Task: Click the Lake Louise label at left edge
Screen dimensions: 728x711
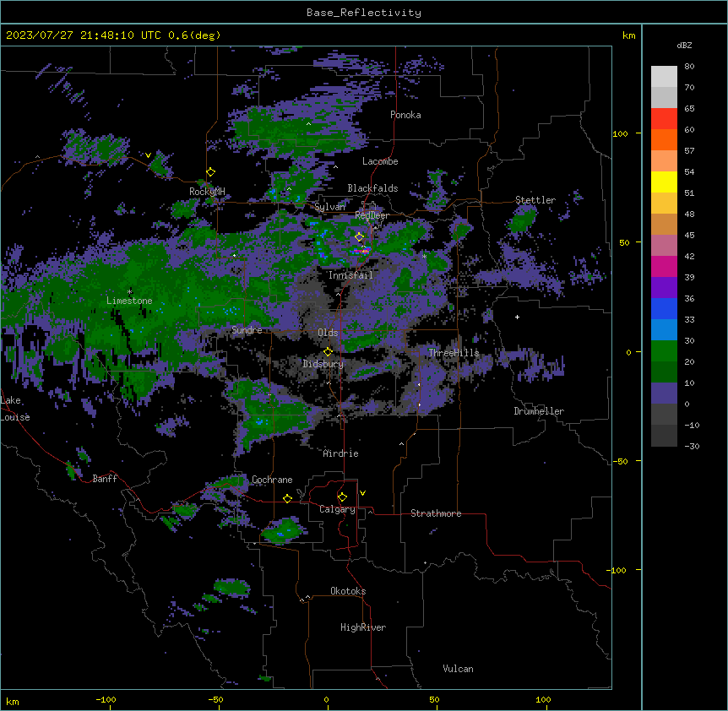Action: coord(15,409)
